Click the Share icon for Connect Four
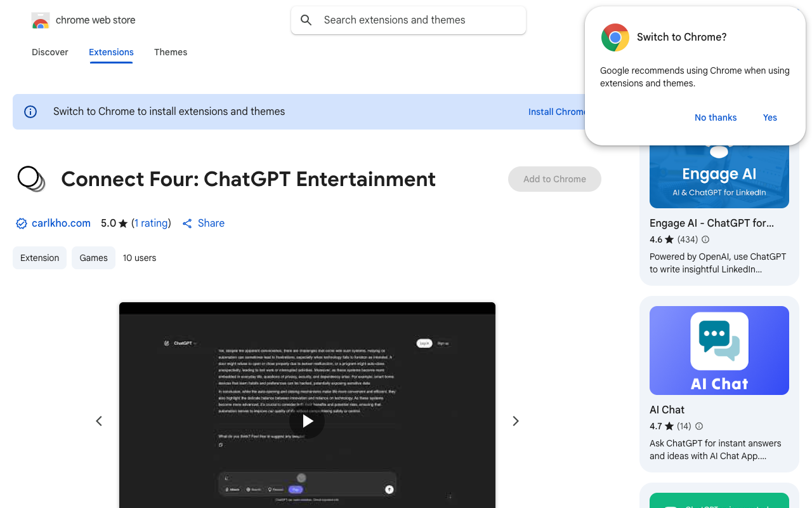 click(187, 223)
